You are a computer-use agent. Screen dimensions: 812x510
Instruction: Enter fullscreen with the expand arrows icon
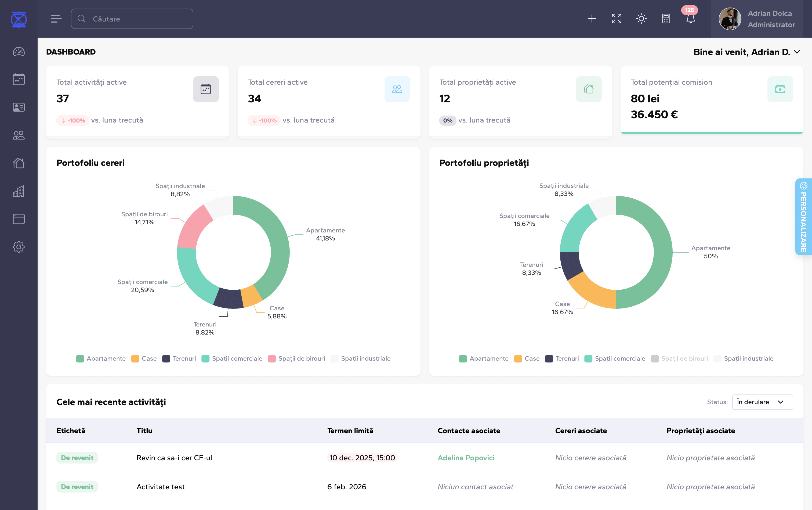617,19
